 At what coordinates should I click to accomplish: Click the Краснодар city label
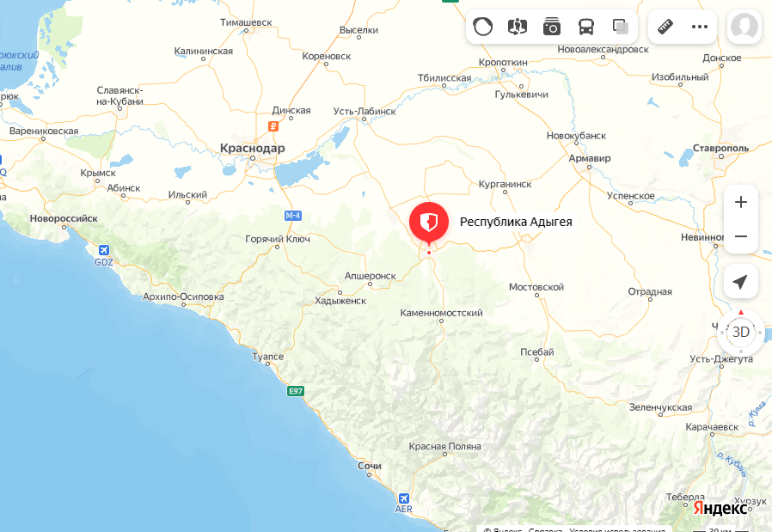click(252, 148)
